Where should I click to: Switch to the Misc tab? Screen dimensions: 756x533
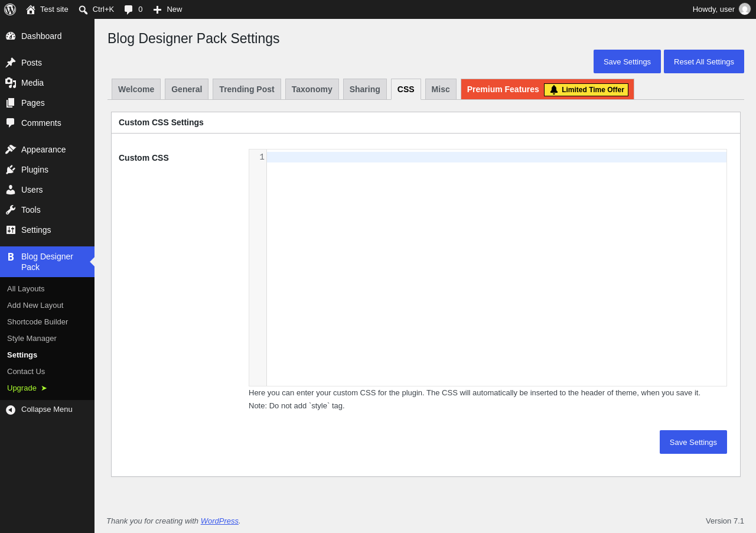[x=441, y=89]
